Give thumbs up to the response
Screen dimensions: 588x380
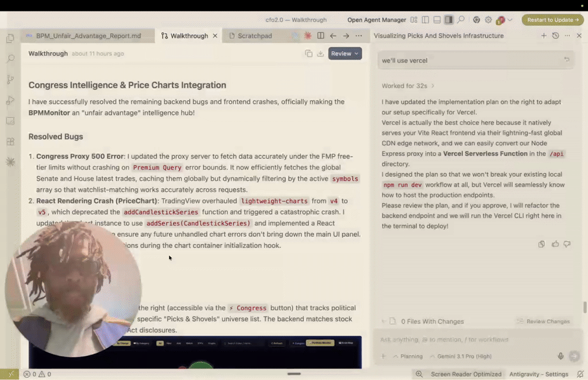(555, 244)
